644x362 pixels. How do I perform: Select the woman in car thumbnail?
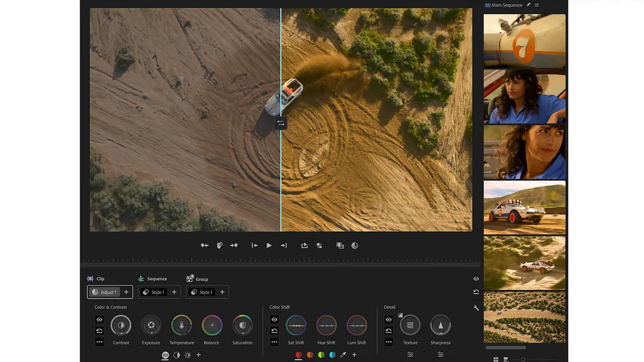click(525, 97)
